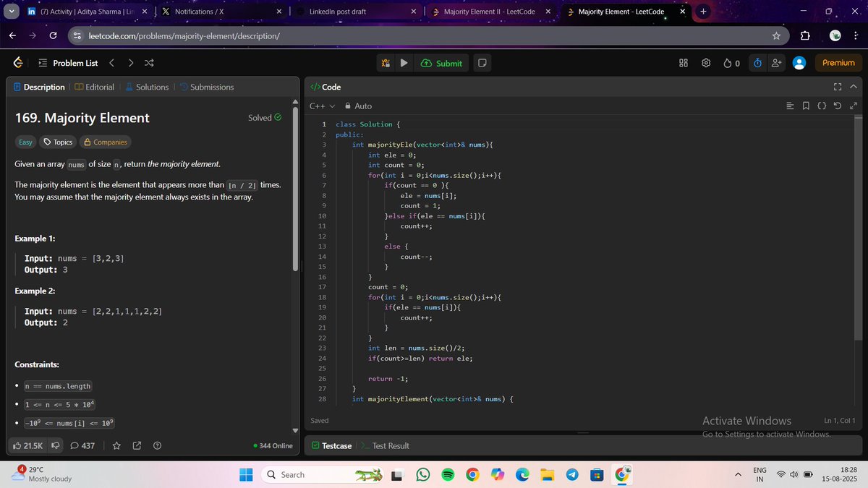Reload the page
Image resolution: width=868 pixels, height=488 pixels.
pos(53,35)
